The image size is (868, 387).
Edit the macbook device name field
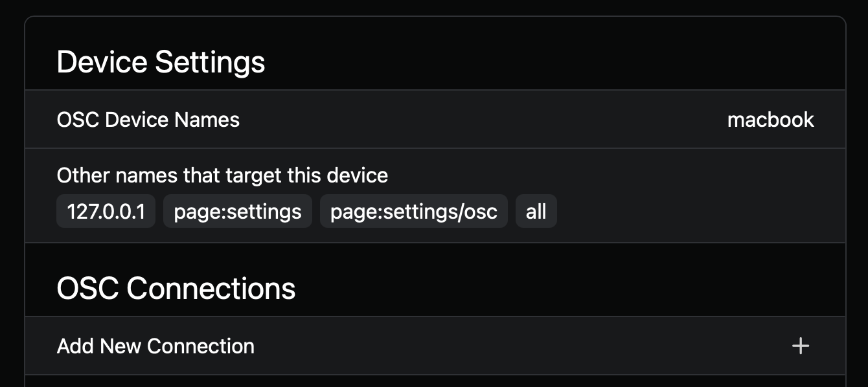point(770,120)
